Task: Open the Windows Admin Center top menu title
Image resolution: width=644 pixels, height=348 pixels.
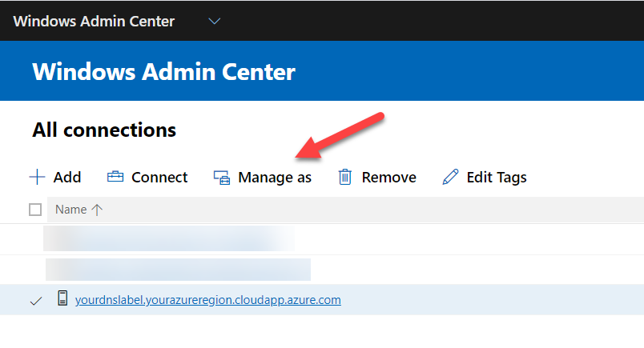Action: pos(94,22)
